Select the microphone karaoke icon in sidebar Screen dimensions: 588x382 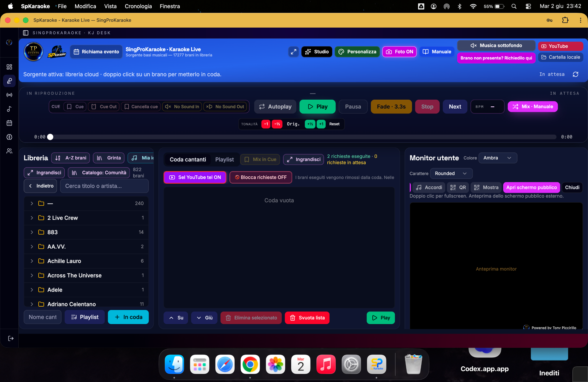[x=9, y=81]
